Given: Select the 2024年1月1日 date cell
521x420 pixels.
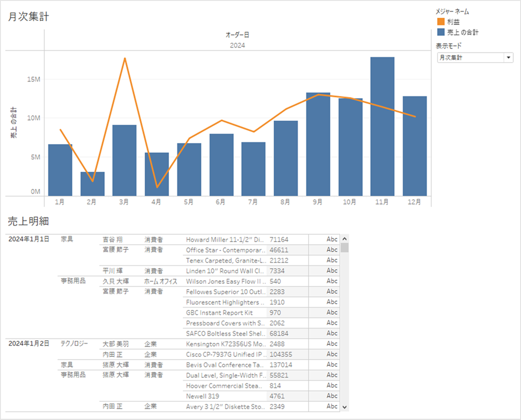Looking at the screenshot, I should coord(29,239).
